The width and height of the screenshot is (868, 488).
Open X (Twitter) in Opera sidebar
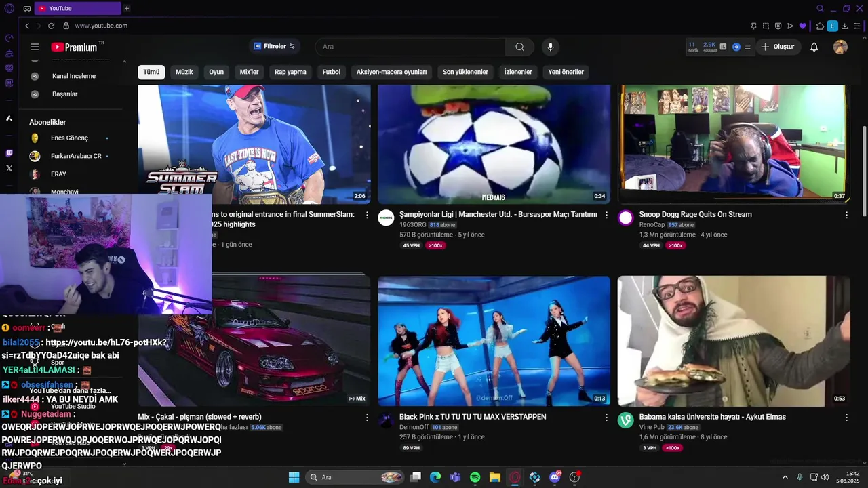tap(9, 168)
